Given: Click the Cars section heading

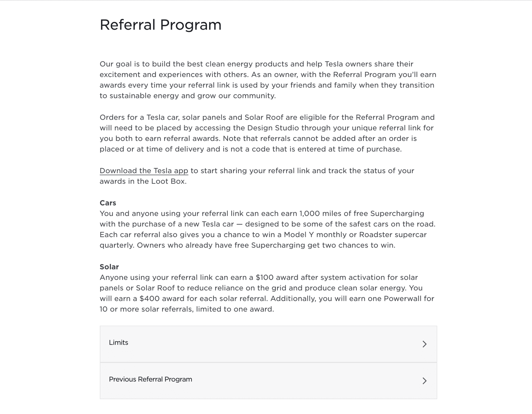Looking at the screenshot, I should click(108, 203).
